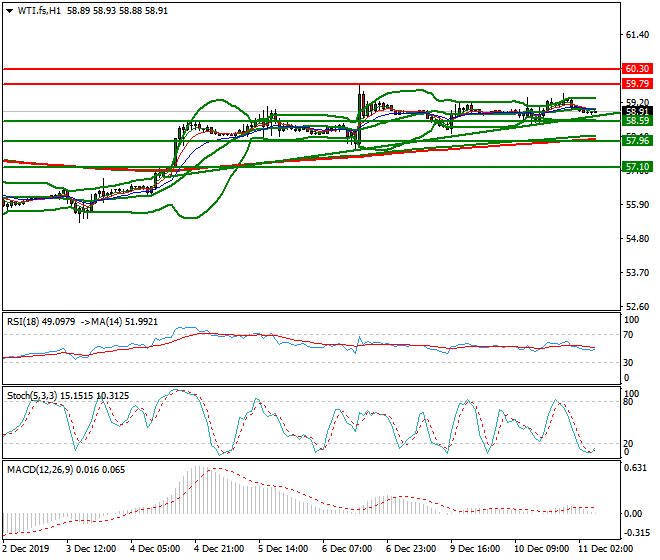Select the red 60.30 price level tag

pyautogui.click(x=637, y=69)
